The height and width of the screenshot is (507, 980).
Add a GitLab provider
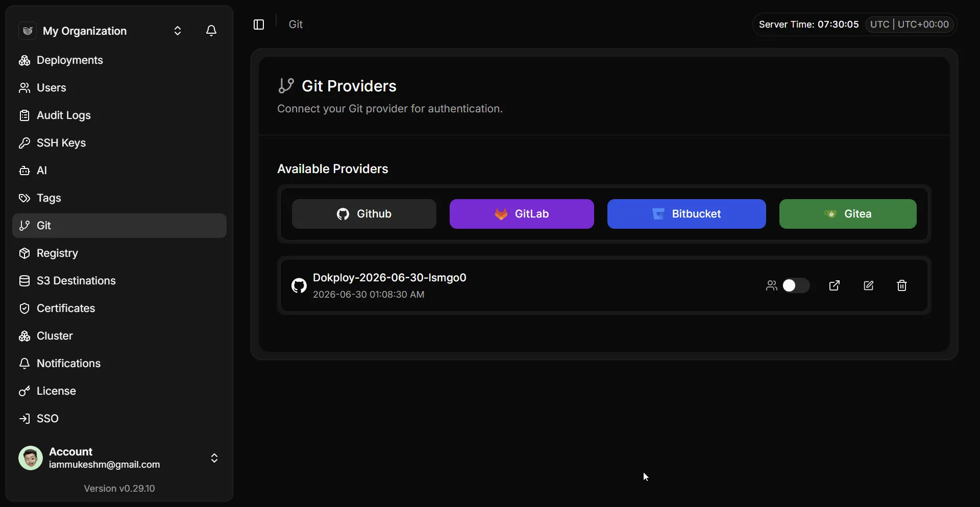(522, 214)
